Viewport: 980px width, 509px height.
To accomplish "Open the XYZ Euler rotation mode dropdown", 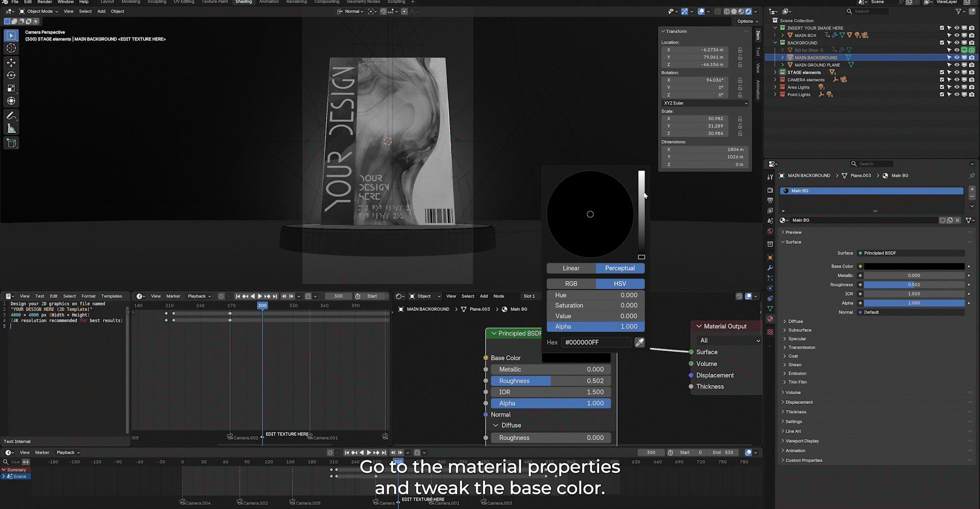I will (x=705, y=103).
